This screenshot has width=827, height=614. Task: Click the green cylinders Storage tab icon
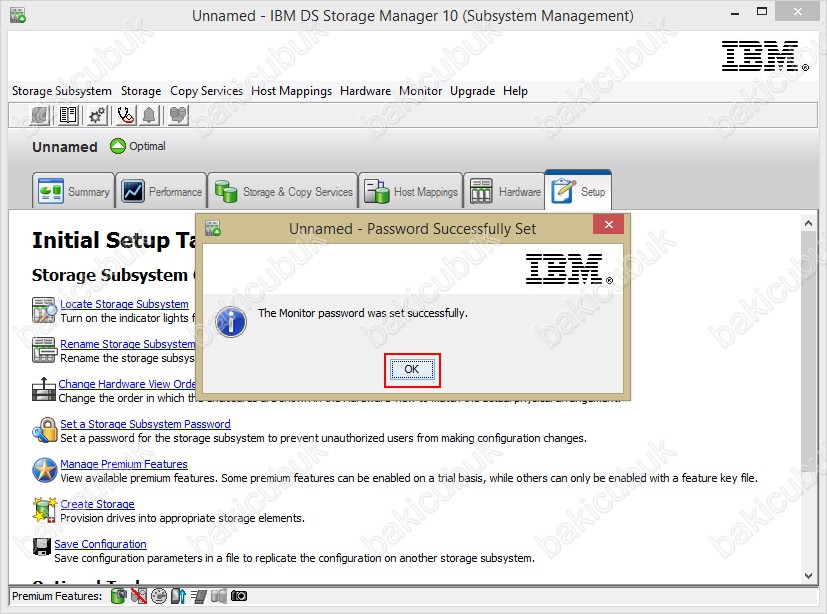click(226, 191)
